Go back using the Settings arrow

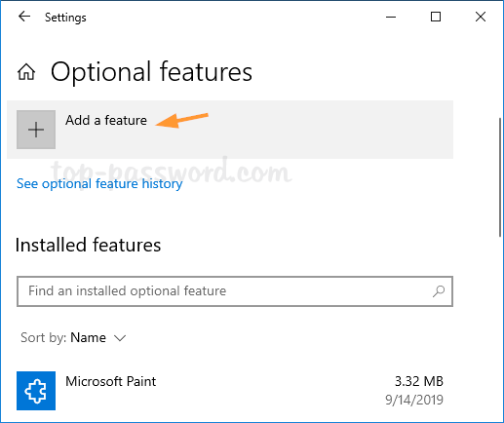click(x=24, y=17)
